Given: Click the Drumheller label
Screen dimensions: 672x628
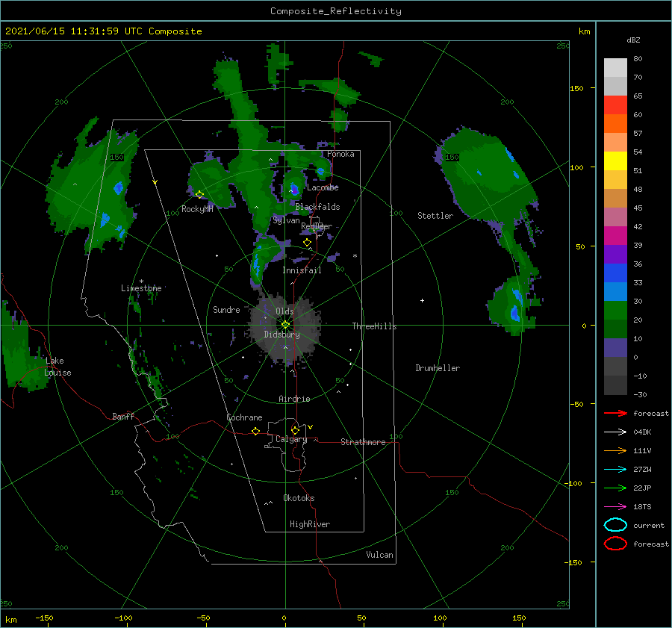Looking at the screenshot, I should (x=438, y=368).
